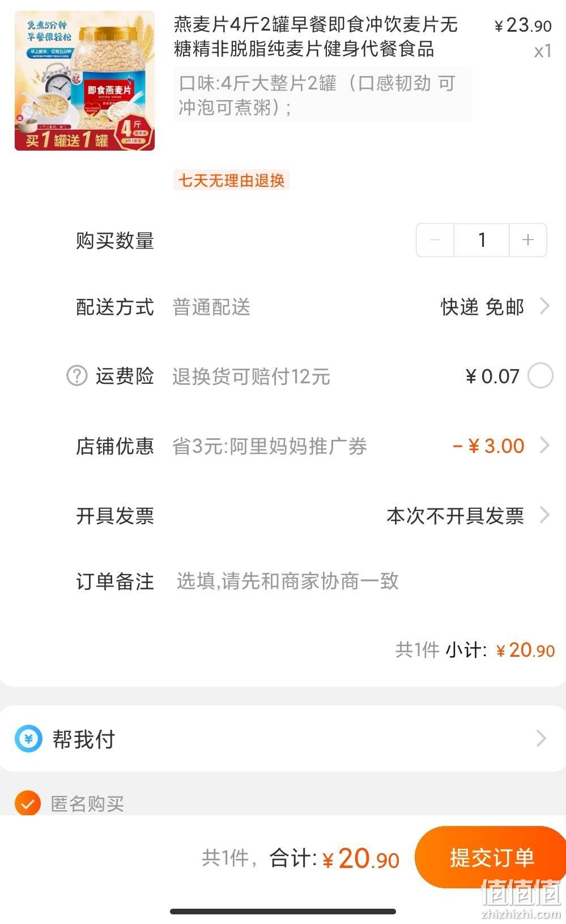Increase quantity with the plus button
The height and width of the screenshot is (924, 566).
tap(528, 239)
